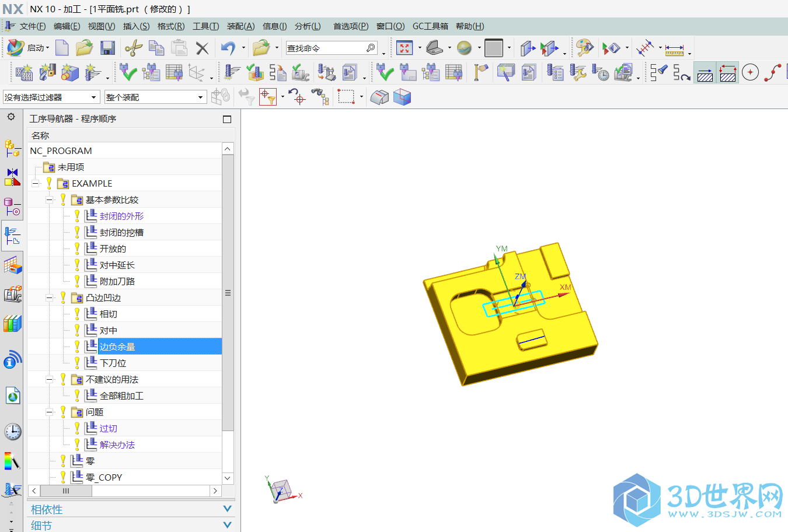The image size is (788, 532).
Task: Open the Assembly Navigator sidebar tab
Action: pos(12,148)
